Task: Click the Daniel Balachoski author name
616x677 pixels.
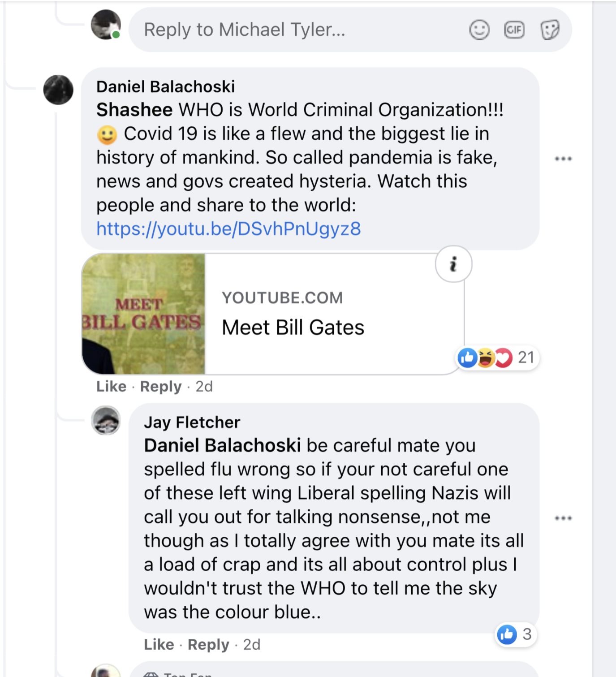Action: pyautogui.click(x=165, y=86)
